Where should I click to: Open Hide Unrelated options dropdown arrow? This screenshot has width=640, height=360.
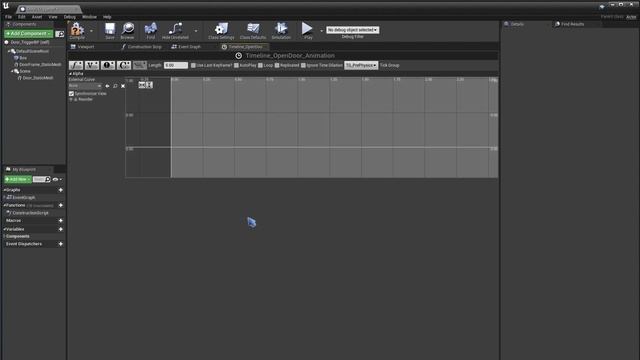(196, 31)
